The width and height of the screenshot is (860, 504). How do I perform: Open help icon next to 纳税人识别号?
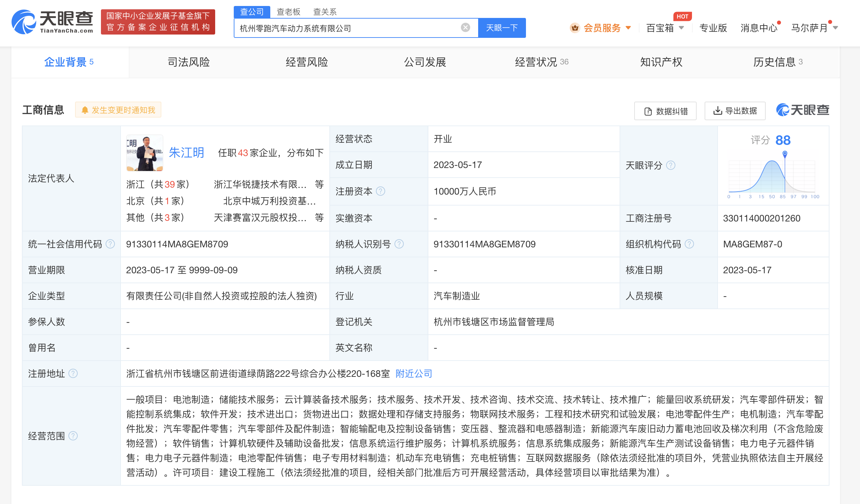coord(399,244)
